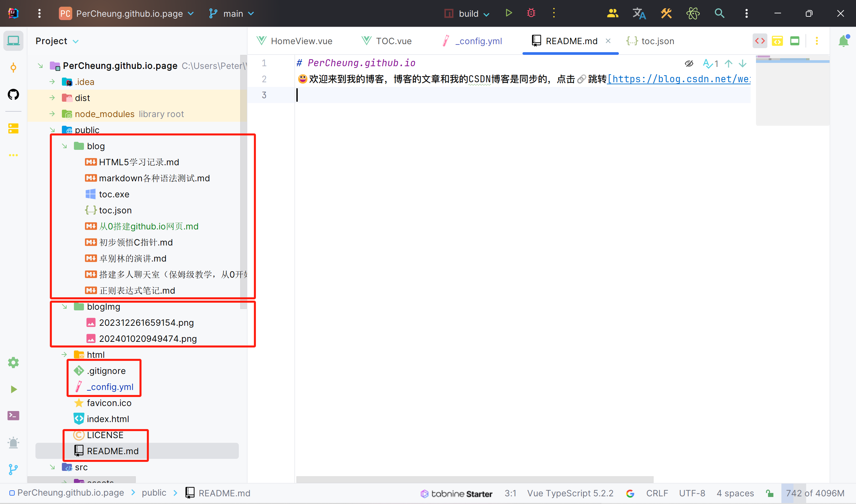Switch to the HomeView.vue tab
The height and width of the screenshot is (504, 856).
(x=294, y=41)
